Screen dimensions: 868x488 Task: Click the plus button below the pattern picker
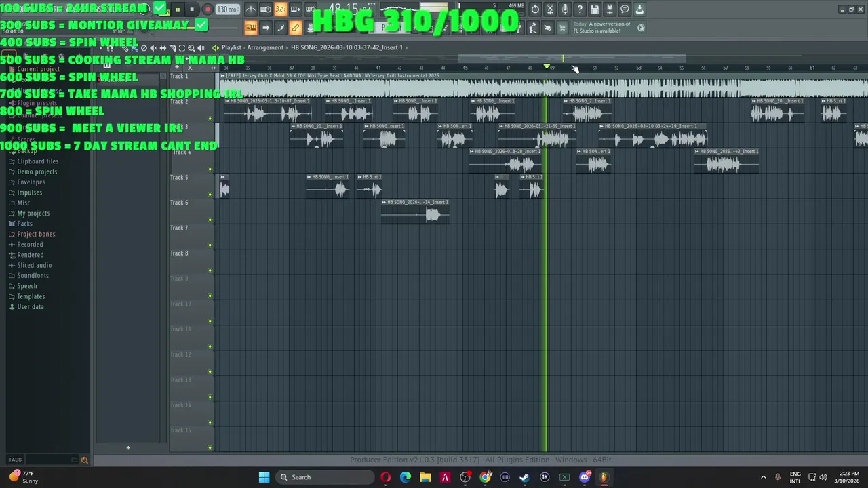point(128,447)
